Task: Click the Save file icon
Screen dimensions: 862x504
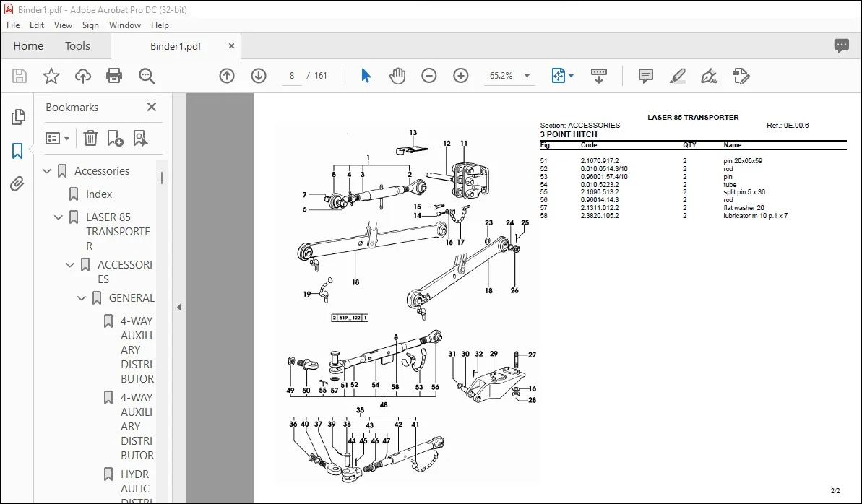Action: click(x=20, y=76)
